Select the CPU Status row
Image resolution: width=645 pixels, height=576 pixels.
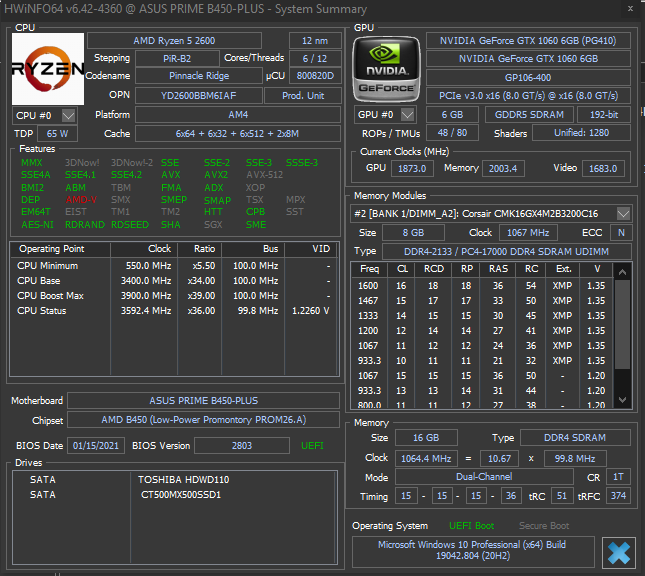[x=174, y=311]
